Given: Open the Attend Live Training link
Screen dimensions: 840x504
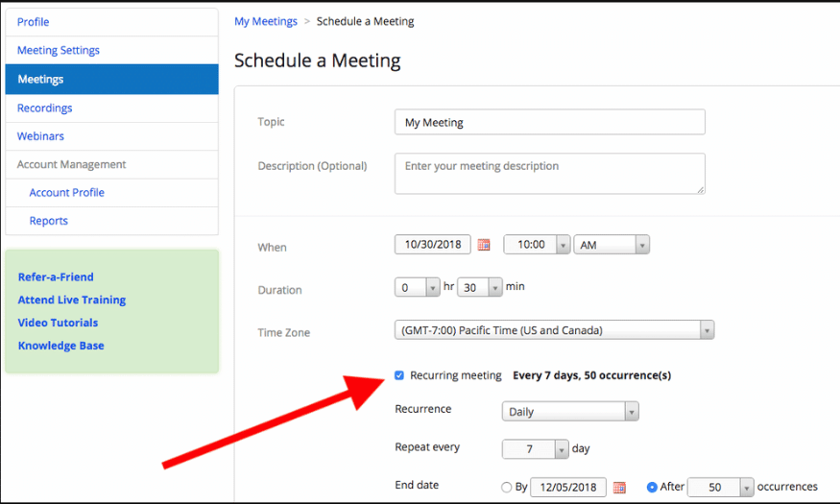Looking at the screenshot, I should 72,300.
